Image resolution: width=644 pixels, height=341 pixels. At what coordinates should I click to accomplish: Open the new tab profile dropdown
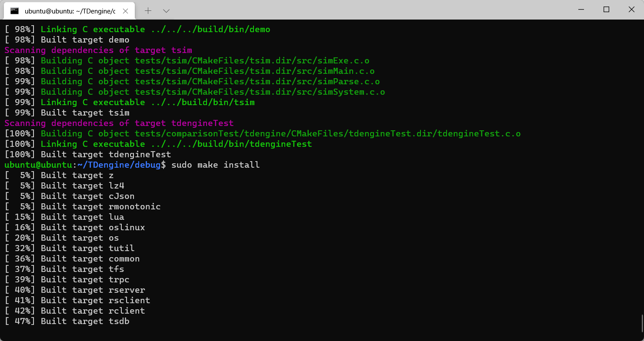pos(166,10)
